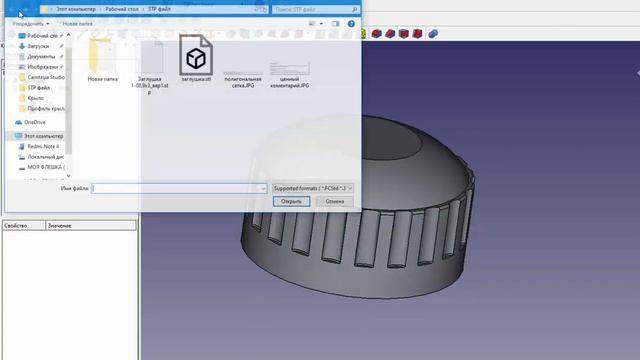The width and height of the screenshot is (640, 360).
Task: Expand chevron after Этот компьютер in breadcrumb
Action: tap(100, 9)
